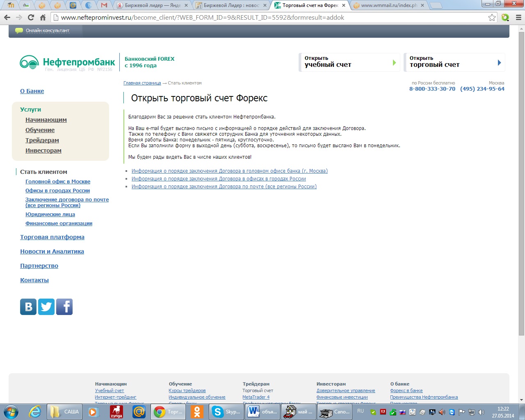Open the Контакты sidebar link
The width and height of the screenshot is (525, 420).
click(34, 280)
